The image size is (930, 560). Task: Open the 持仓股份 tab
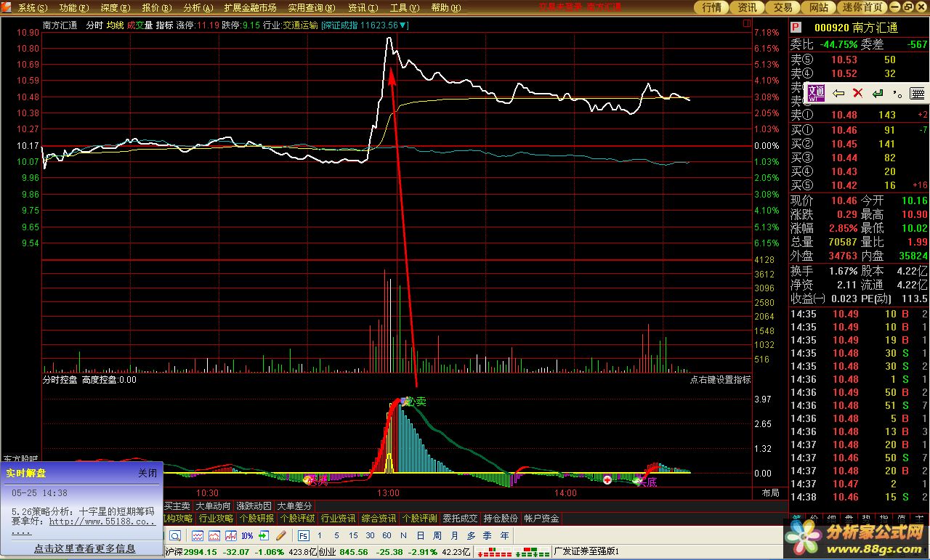point(501,519)
